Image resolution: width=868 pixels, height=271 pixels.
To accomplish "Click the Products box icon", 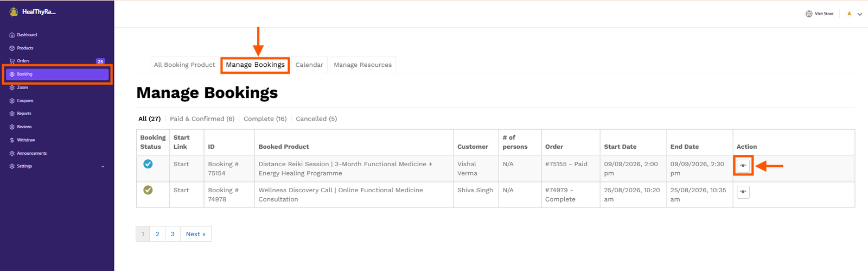I will (x=12, y=48).
